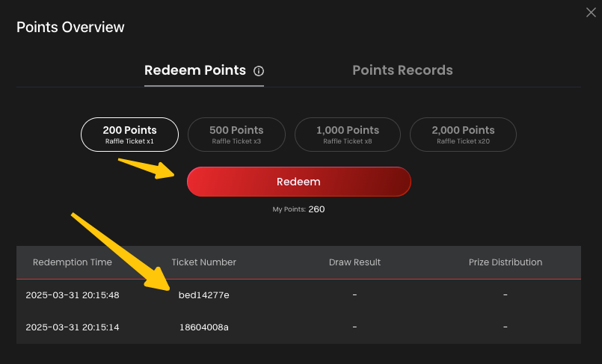Select ticket number bed14277e

coord(204,295)
